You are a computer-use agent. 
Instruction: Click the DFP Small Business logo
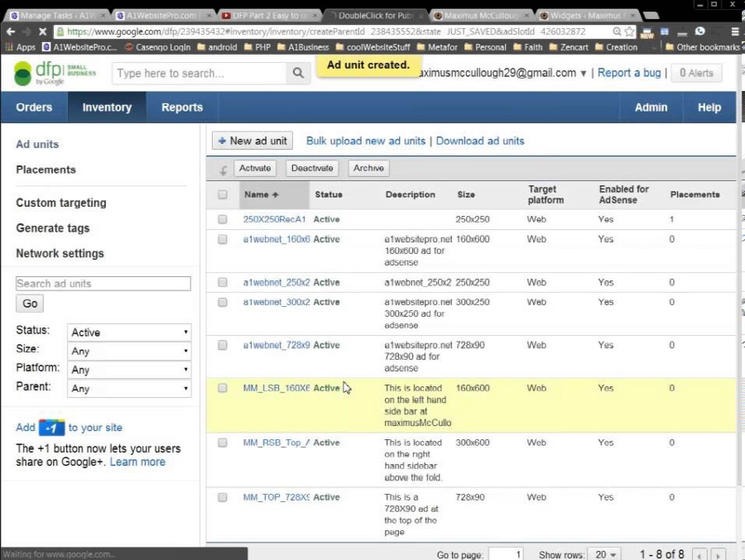coord(55,74)
